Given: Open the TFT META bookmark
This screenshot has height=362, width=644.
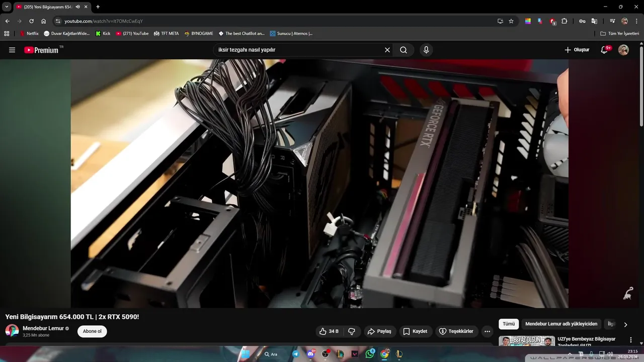Looking at the screenshot, I should click(x=166, y=34).
